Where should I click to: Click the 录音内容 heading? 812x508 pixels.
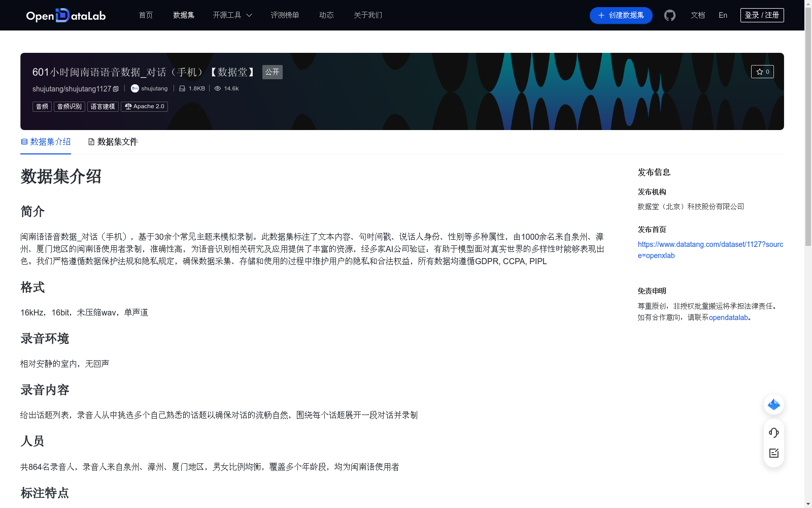point(45,390)
